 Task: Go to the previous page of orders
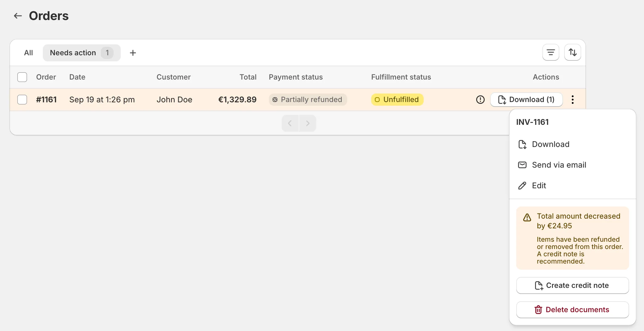point(290,123)
